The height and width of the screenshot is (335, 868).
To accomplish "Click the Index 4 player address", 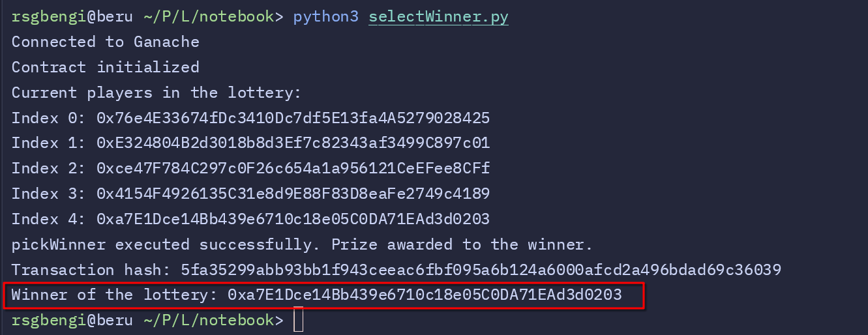I will point(293,219).
